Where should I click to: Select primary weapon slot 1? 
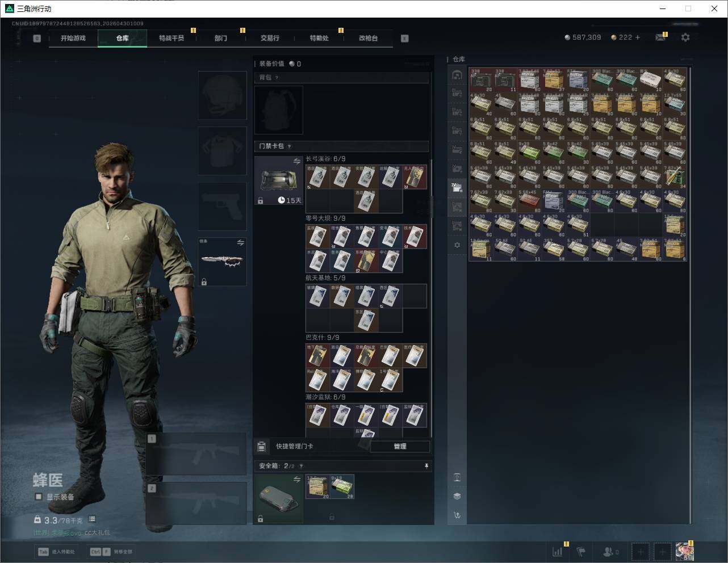(196, 454)
